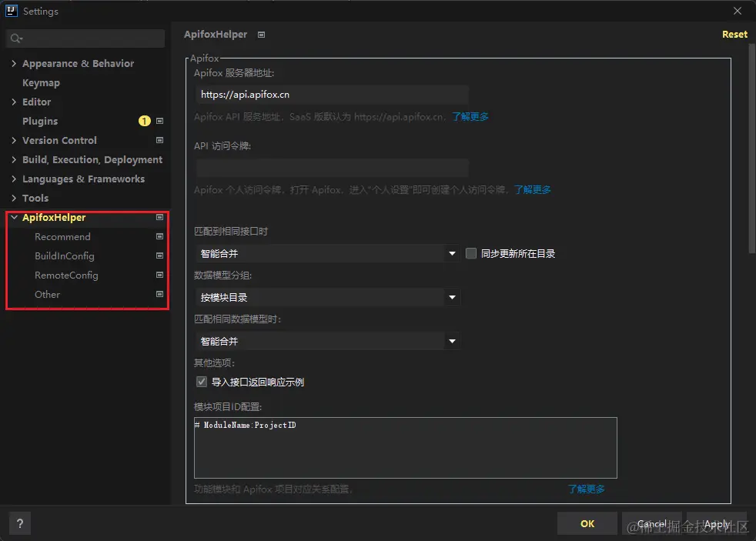This screenshot has height=541, width=756.
Task: Open the 数据模型分组 dropdown showing 按模块目录
Action: tap(328, 297)
